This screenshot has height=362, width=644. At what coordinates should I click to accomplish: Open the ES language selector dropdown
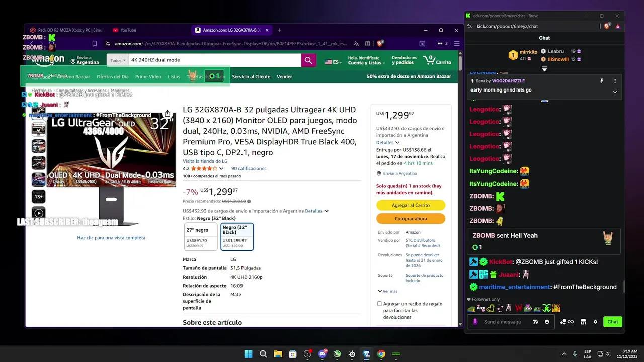[x=333, y=62]
